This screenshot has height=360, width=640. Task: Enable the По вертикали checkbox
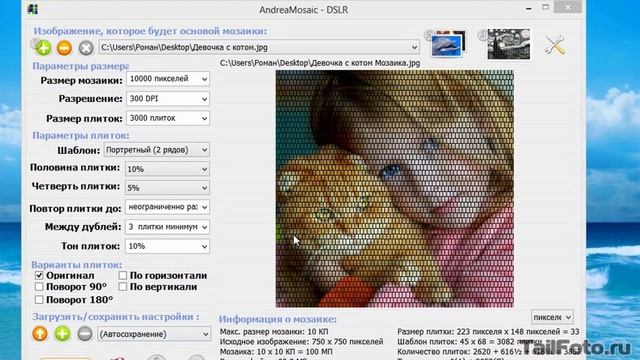[x=123, y=287]
